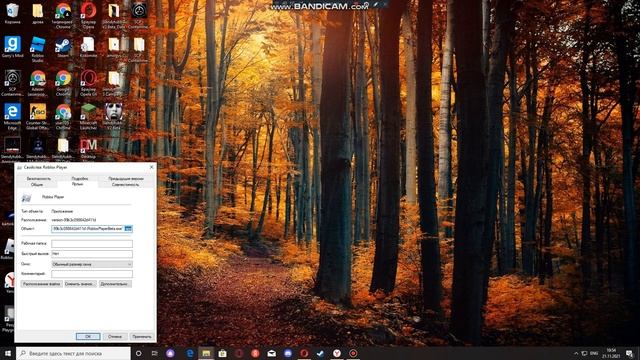Screen dimensions: 640x360
Task: Close the Roblox Player properties dialog
Action: 151,167
